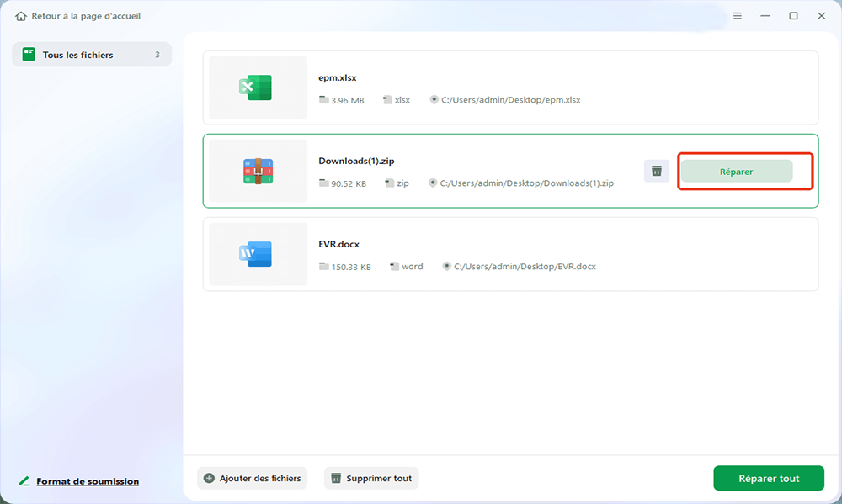Minimize the application window
842x504 pixels.
point(765,16)
